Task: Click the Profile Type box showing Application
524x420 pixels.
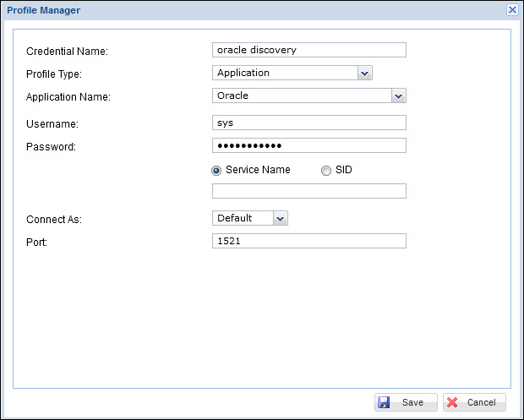Action: tap(284, 74)
